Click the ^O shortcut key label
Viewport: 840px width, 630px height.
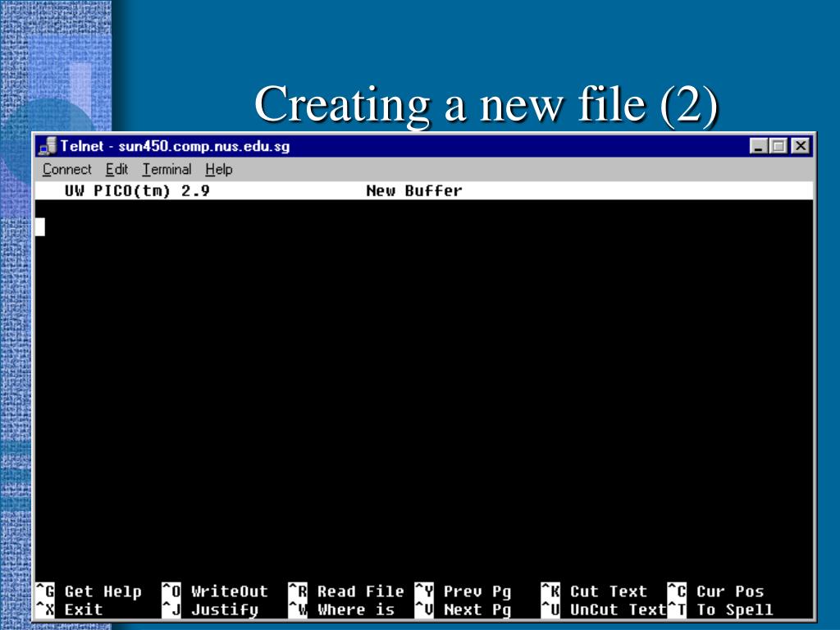click(x=171, y=591)
